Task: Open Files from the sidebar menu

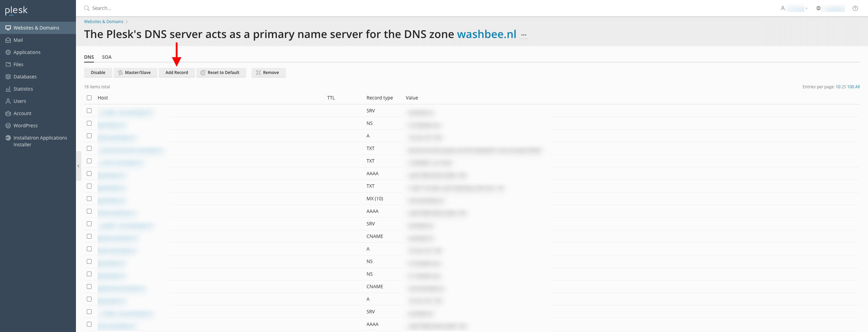Action: [38, 64]
